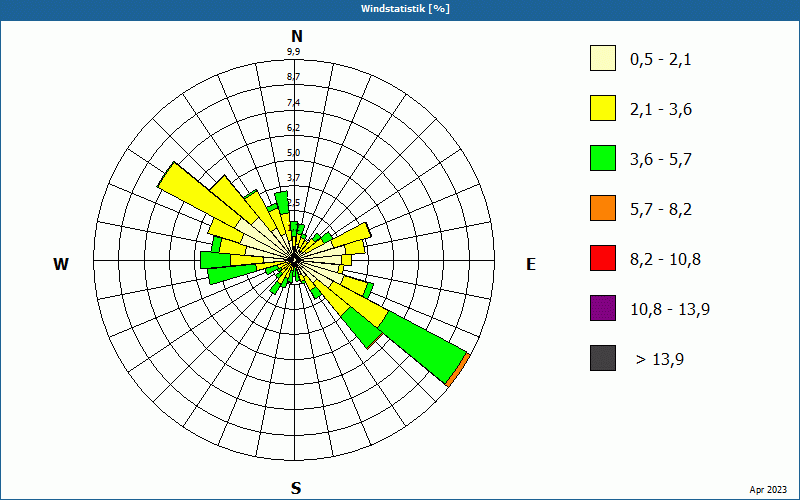The height and width of the screenshot is (500, 800).
Task: Click the longest green southeast wind bar
Action: (421, 345)
